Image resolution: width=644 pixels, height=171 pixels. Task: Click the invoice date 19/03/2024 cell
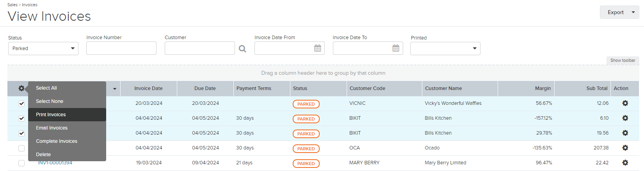(x=149, y=163)
